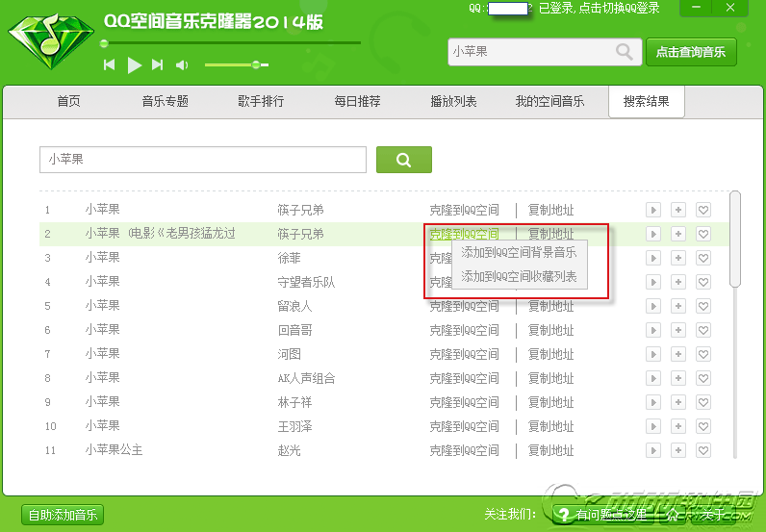Select the artist name 林子祥

(x=294, y=402)
